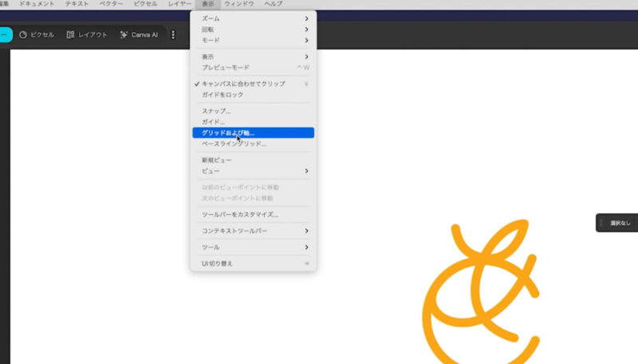Switch to the レイアウト studio in toolbar
The width and height of the screenshot is (638, 364).
[87, 35]
